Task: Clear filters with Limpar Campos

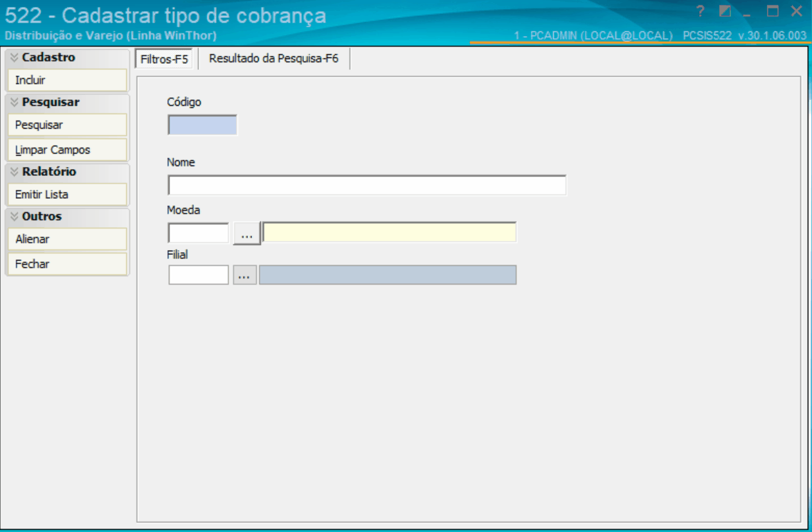Action: (67, 150)
